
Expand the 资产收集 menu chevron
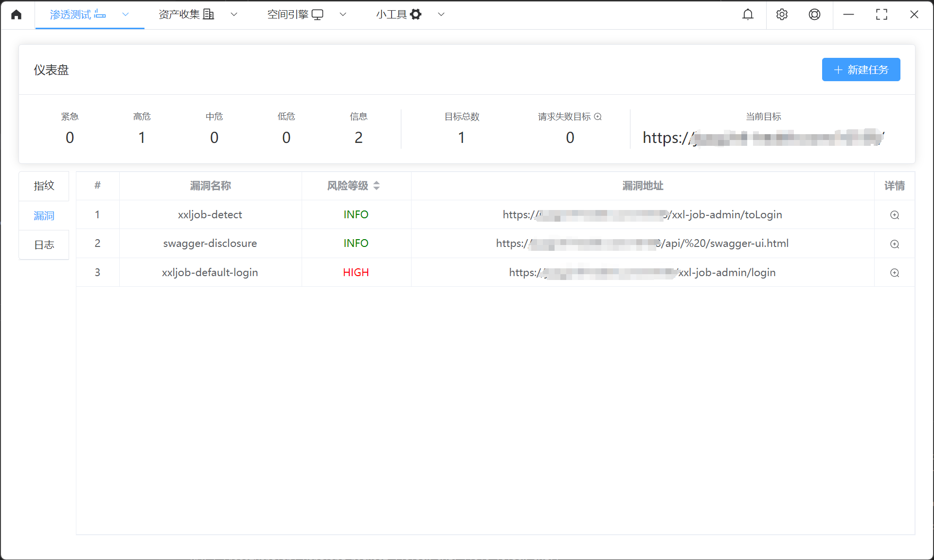(x=234, y=15)
